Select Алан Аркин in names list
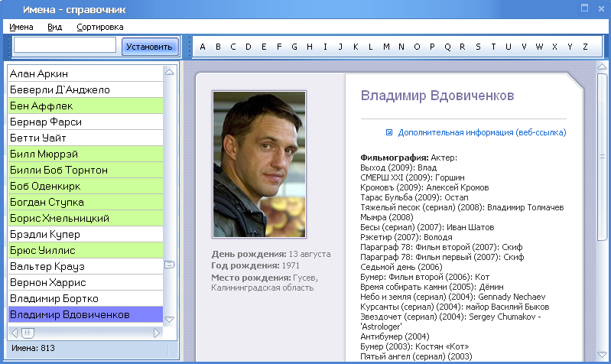611x364 pixels. (86, 73)
